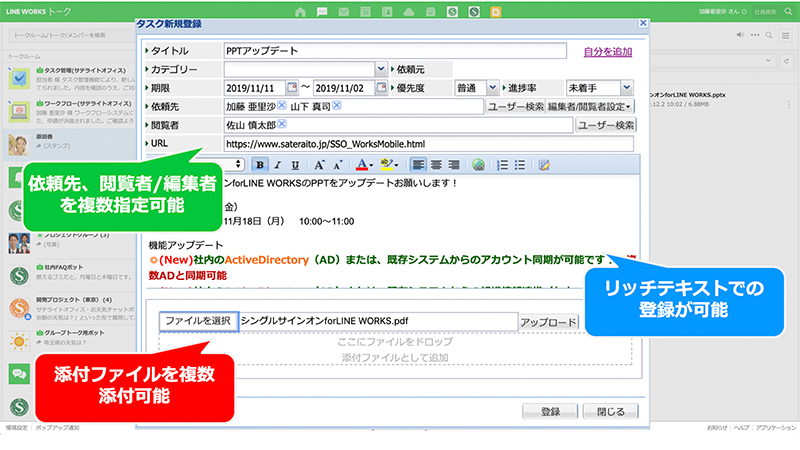Click the 社員検索 field in header

765,11
